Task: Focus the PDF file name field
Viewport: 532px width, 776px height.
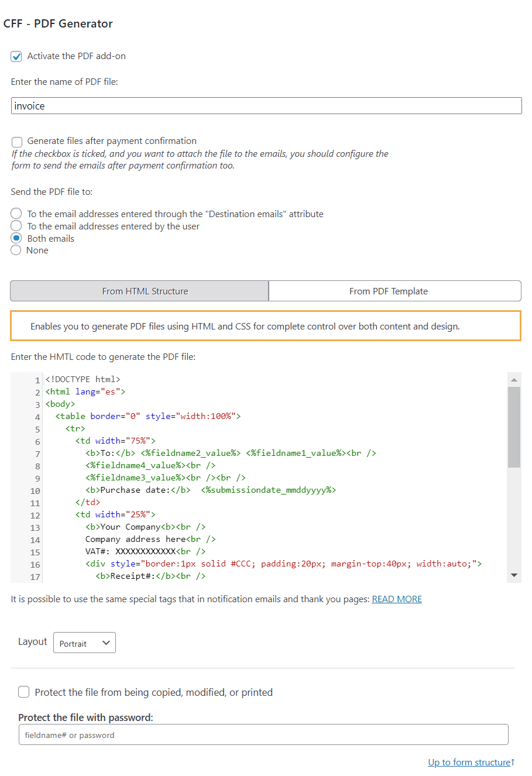Action: (266, 106)
